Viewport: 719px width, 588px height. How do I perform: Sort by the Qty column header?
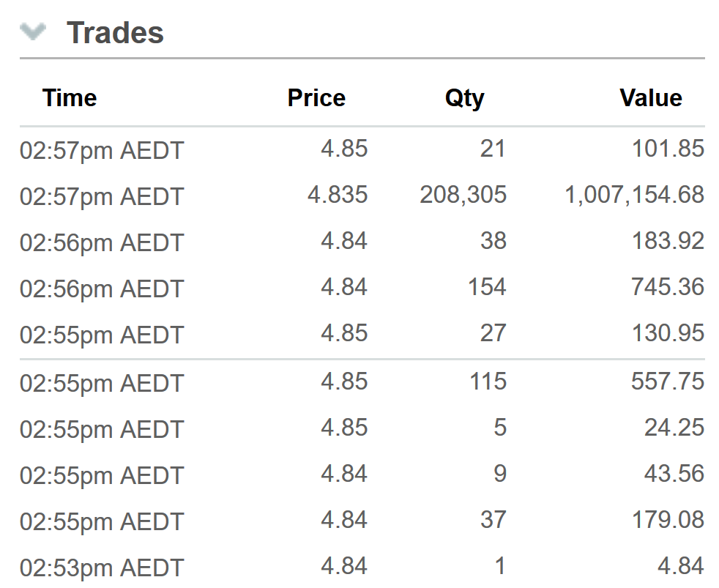tap(464, 98)
